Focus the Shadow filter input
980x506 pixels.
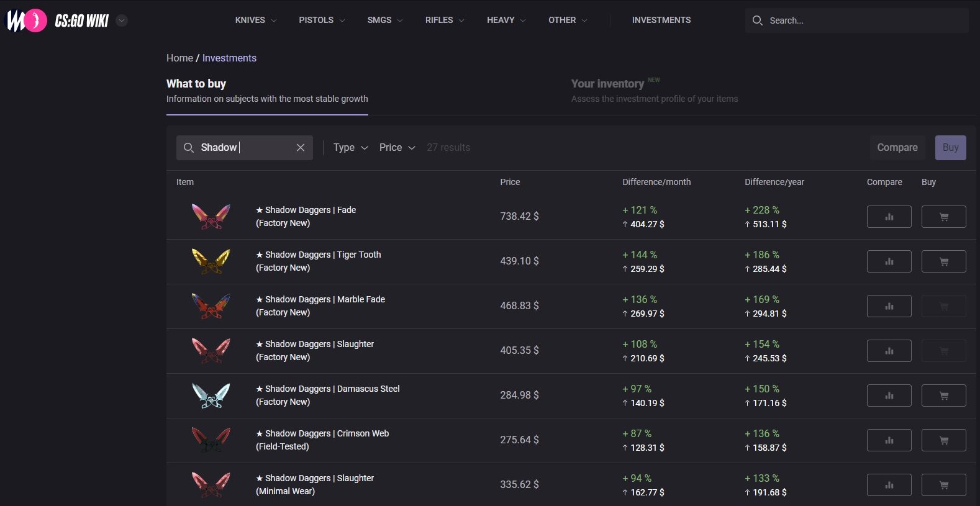click(245, 148)
